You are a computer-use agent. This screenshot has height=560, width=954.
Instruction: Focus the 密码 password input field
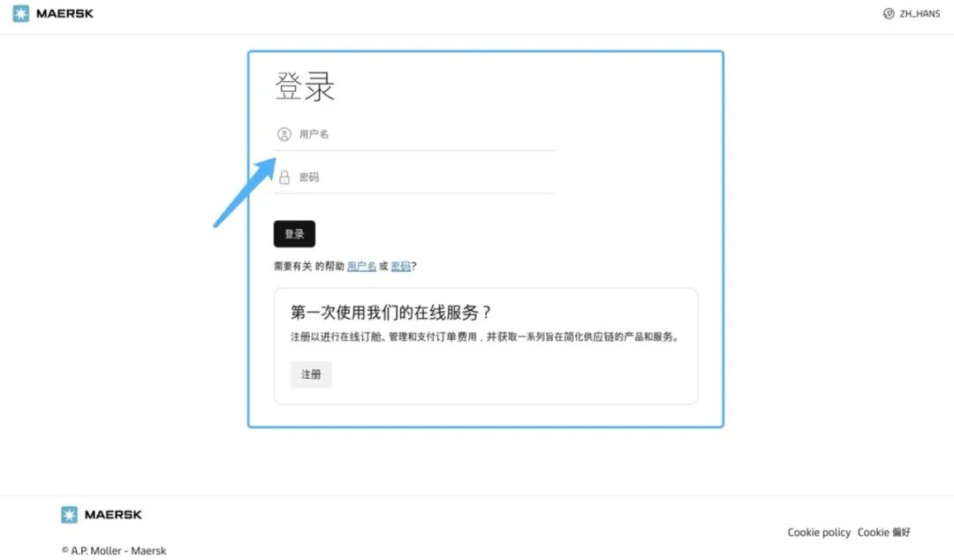415,178
